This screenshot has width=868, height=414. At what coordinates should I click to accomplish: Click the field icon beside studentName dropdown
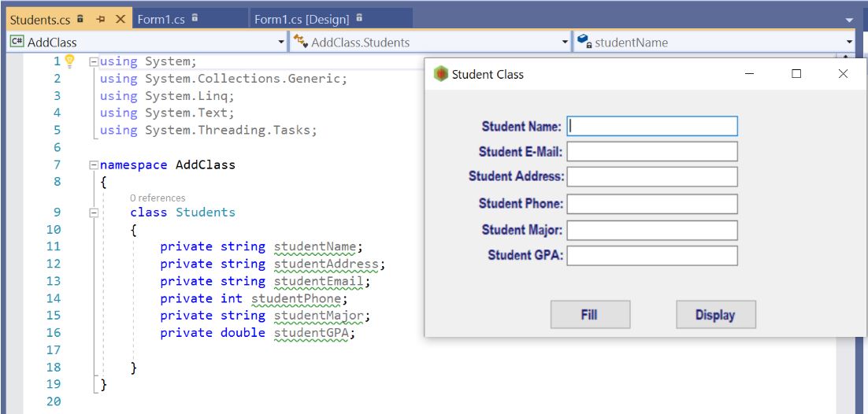[584, 41]
